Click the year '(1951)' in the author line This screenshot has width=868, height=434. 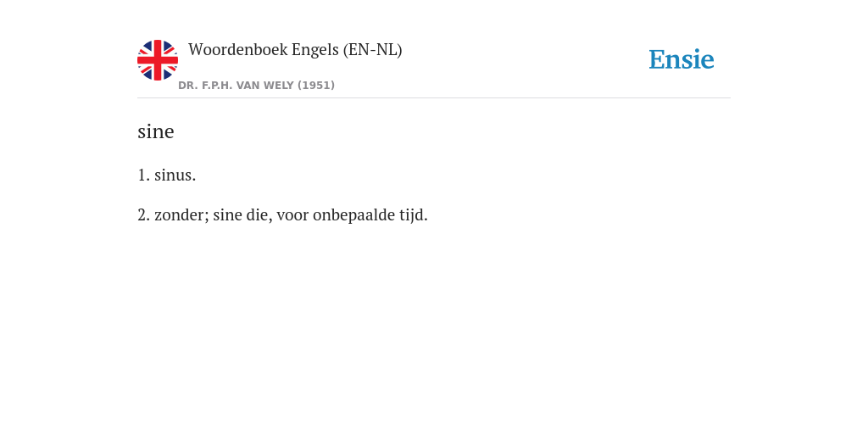coord(316,86)
